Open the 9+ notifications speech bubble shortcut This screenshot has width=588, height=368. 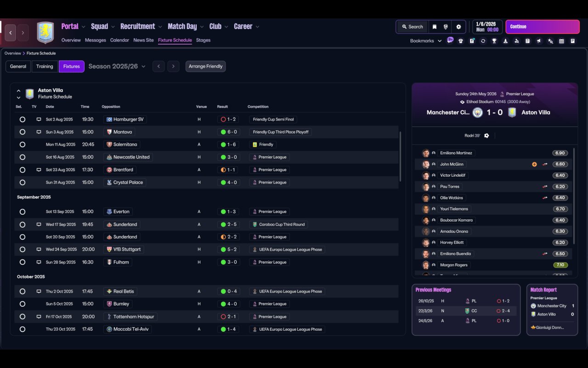tap(450, 40)
